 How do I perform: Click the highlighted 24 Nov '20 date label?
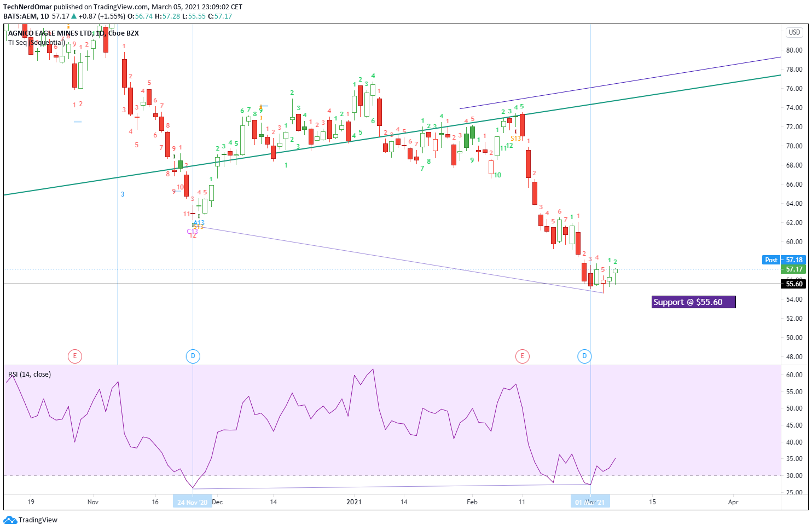tap(193, 502)
